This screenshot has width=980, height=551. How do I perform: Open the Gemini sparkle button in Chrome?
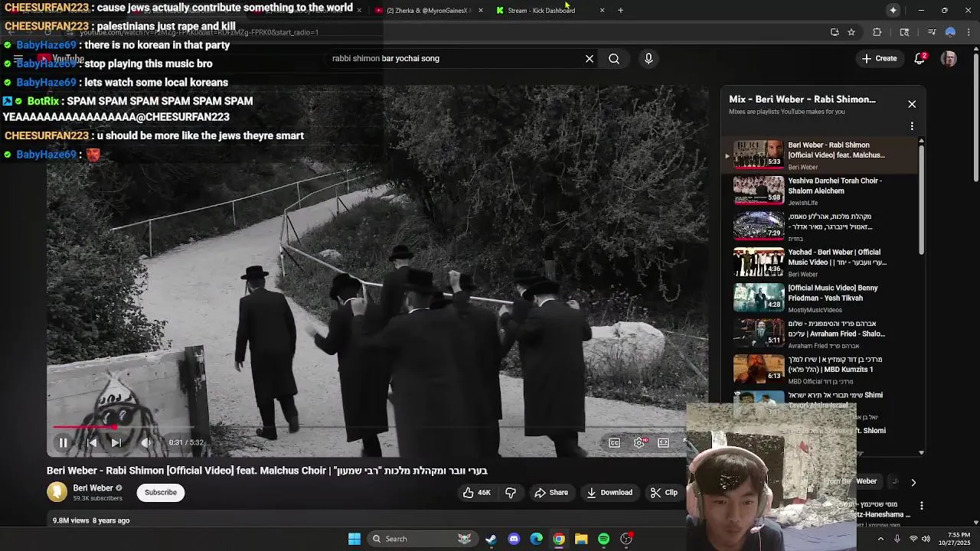click(x=893, y=10)
